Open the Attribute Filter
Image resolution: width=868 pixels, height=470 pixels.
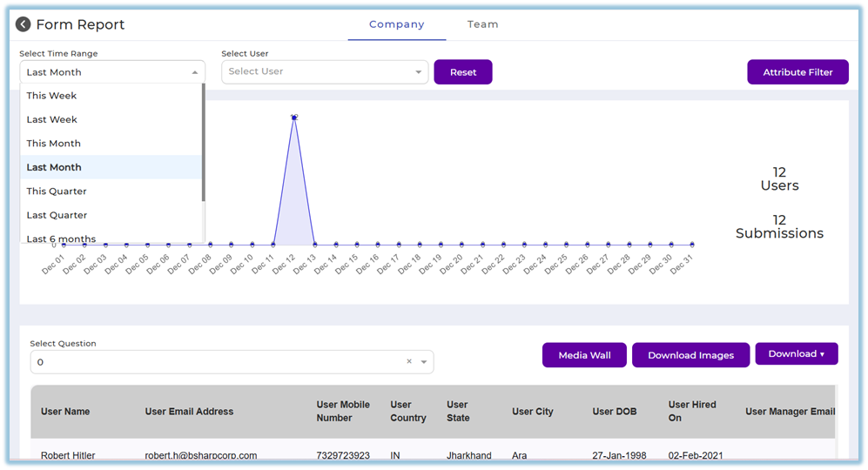[797, 72]
